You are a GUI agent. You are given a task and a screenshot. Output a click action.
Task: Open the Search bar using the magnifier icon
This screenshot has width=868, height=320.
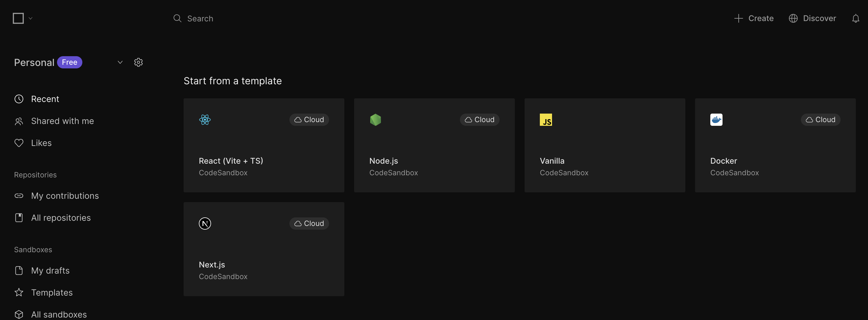coord(177,18)
